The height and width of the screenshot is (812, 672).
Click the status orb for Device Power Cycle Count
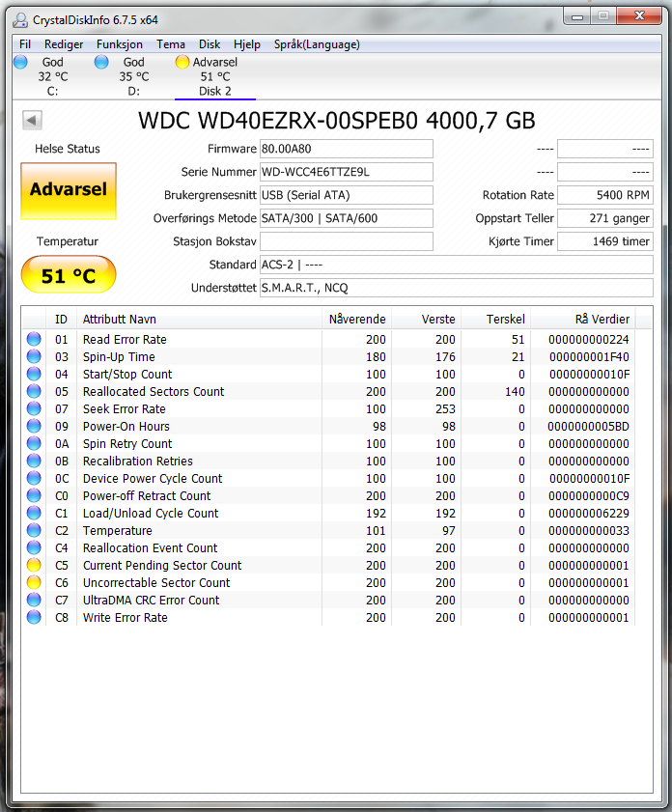(34, 479)
